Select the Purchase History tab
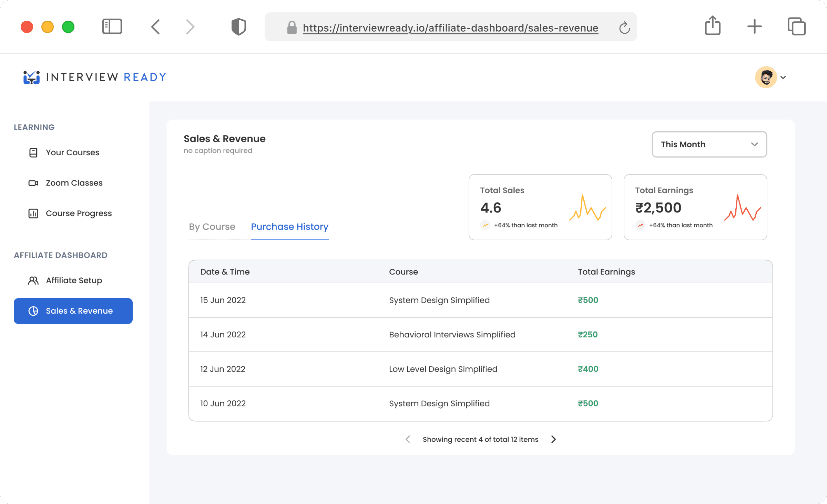The height and width of the screenshot is (504, 827). tap(289, 227)
